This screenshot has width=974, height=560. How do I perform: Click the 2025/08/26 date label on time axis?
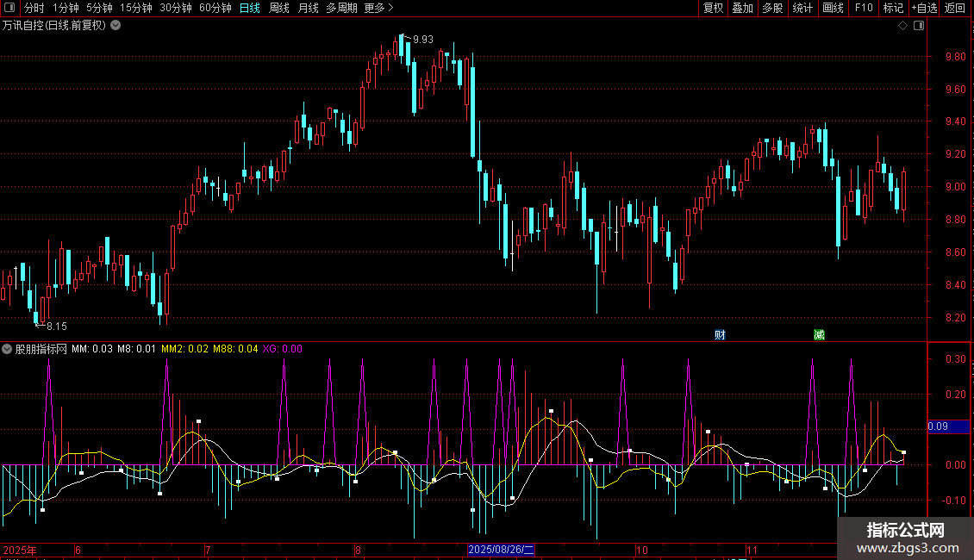tap(501, 550)
